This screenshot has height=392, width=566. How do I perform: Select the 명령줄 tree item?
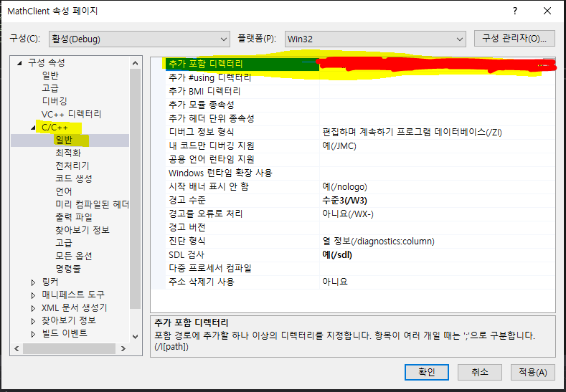pyautogui.click(x=68, y=269)
